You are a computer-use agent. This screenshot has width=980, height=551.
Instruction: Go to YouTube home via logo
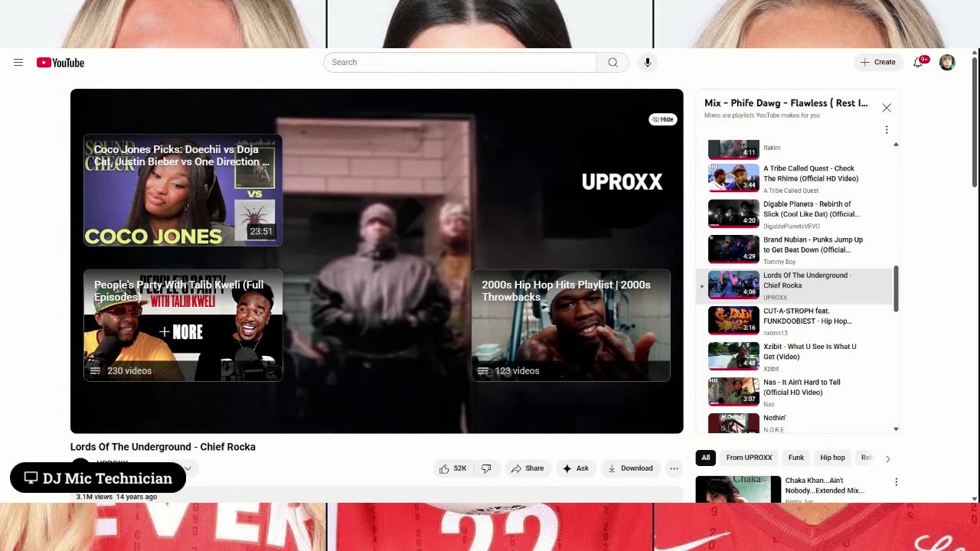(60, 63)
